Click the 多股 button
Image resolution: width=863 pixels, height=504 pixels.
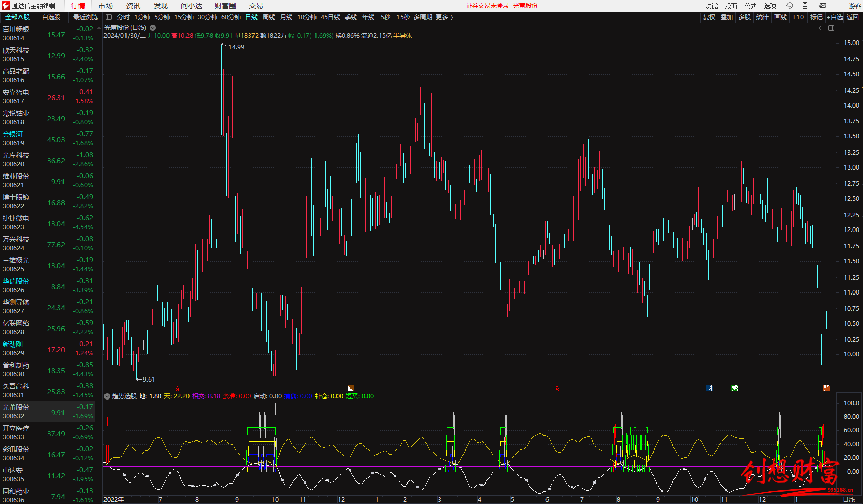pyautogui.click(x=745, y=17)
